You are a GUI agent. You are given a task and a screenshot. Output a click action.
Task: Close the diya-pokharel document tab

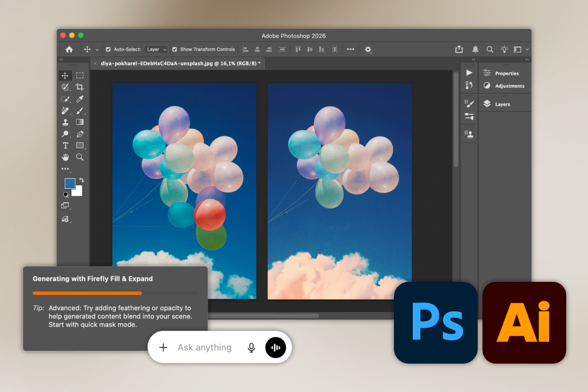[x=95, y=64]
